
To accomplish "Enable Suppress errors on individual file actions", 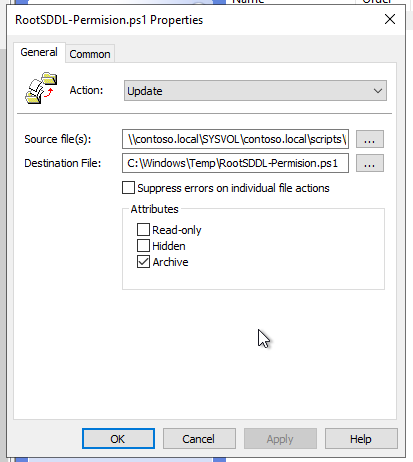I will pyautogui.click(x=128, y=188).
